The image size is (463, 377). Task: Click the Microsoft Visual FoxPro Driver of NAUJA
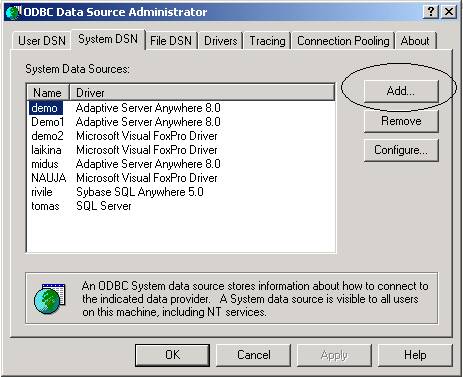coord(147,178)
